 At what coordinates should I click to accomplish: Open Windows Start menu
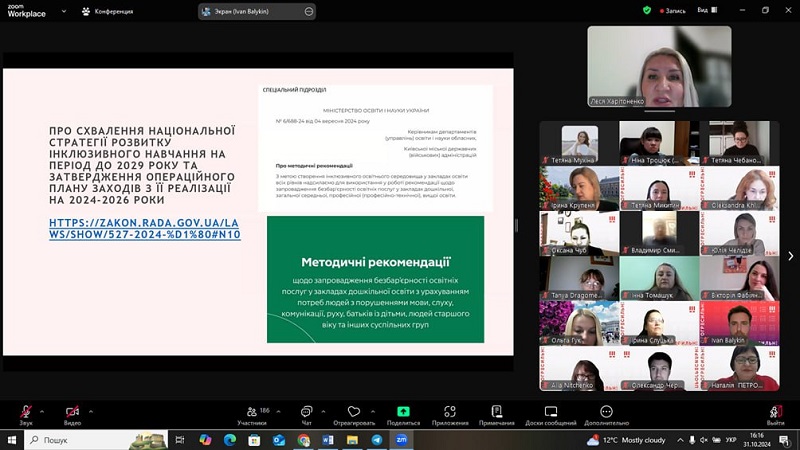(12, 440)
